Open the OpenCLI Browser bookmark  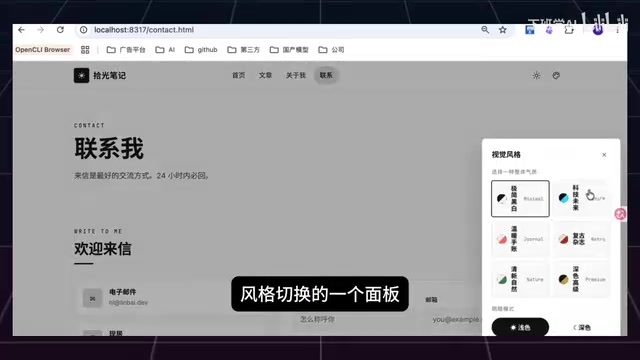click(42, 50)
